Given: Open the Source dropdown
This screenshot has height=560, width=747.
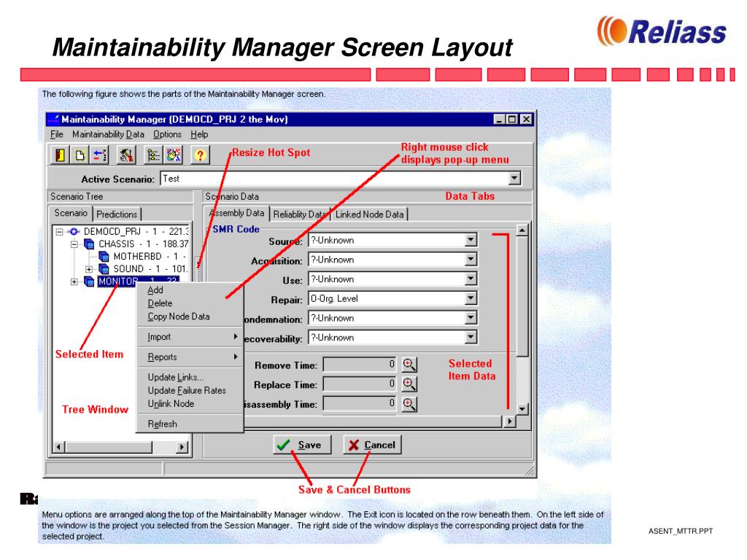Looking at the screenshot, I should (471, 240).
